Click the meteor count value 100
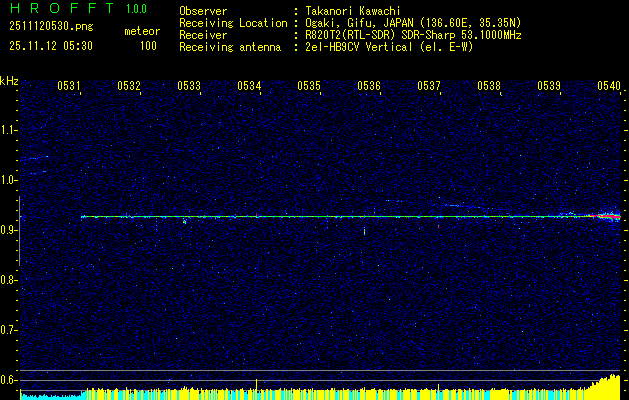Screen dimensions: 629x400 pyautogui.click(x=148, y=46)
